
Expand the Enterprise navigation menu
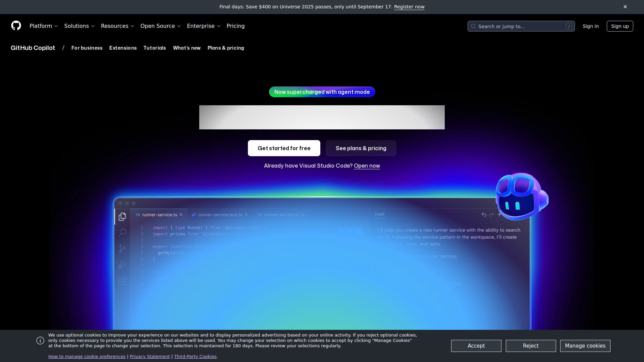click(x=204, y=26)
